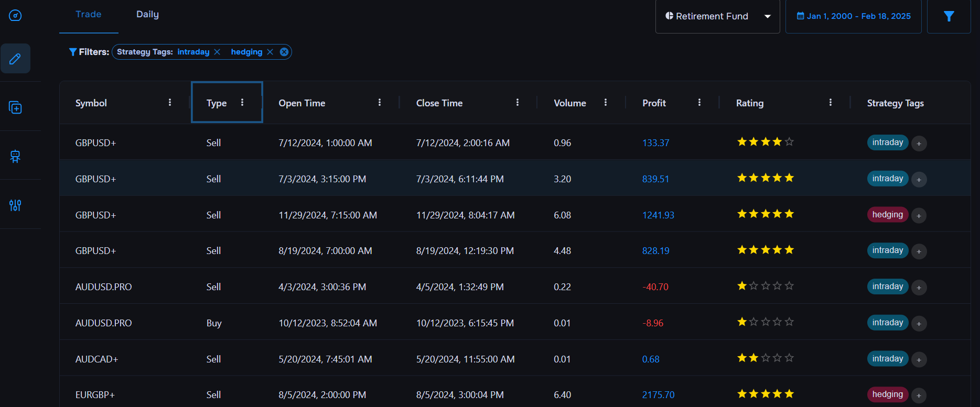Open Rating column options menu

click(831, 103)
